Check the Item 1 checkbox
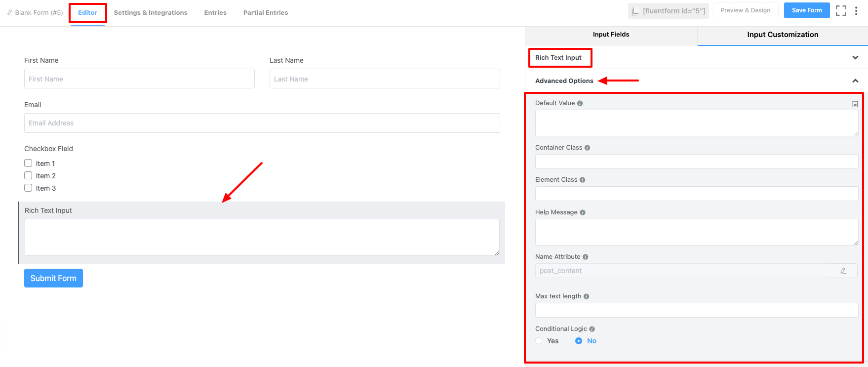This screenshot has width=868, height=367. 28,163
